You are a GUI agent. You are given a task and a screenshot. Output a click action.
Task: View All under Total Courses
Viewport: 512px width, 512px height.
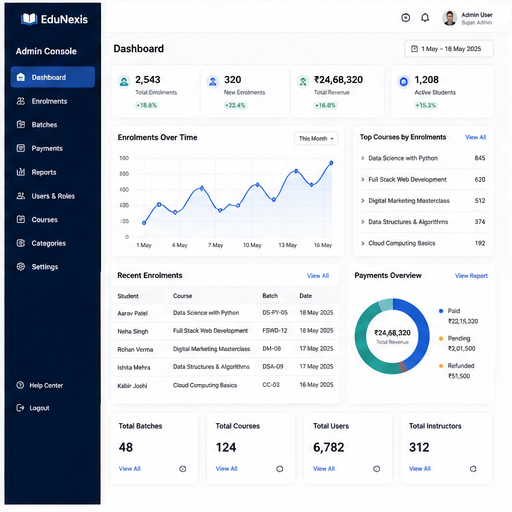[x=227, y=469]
